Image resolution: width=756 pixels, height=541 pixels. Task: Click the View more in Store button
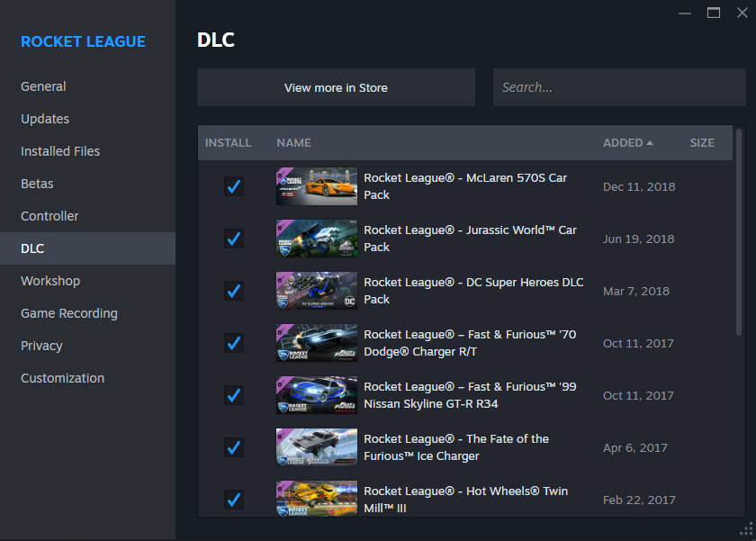(x=336, y=87)
